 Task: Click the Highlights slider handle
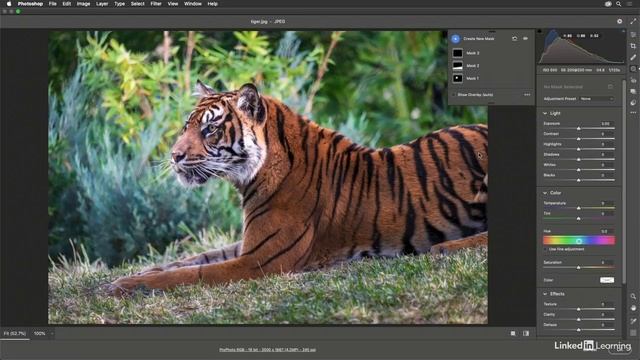[579, 149]
